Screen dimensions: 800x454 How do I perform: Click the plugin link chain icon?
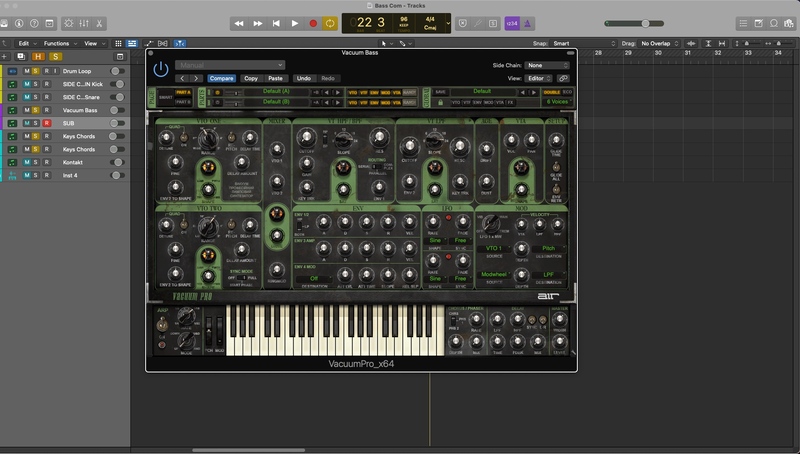563,78
